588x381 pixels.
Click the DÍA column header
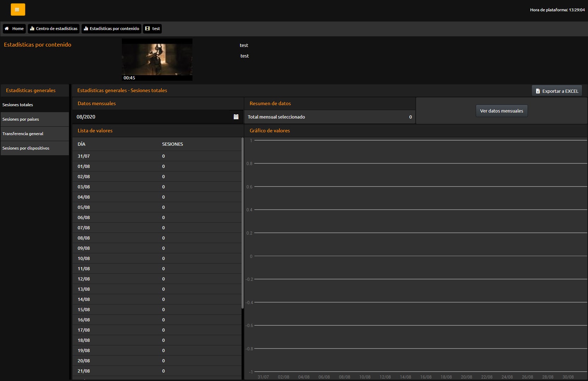coord(82,144)
